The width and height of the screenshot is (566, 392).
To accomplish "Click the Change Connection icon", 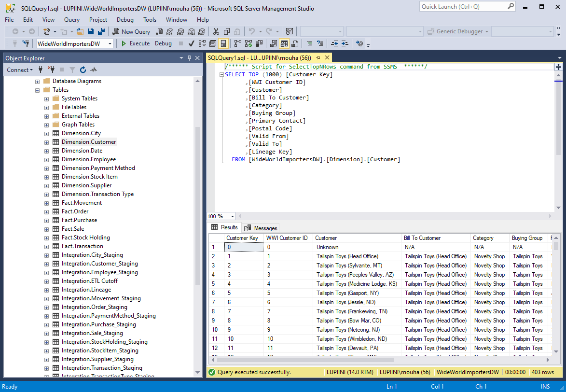I will pos(26,44).
